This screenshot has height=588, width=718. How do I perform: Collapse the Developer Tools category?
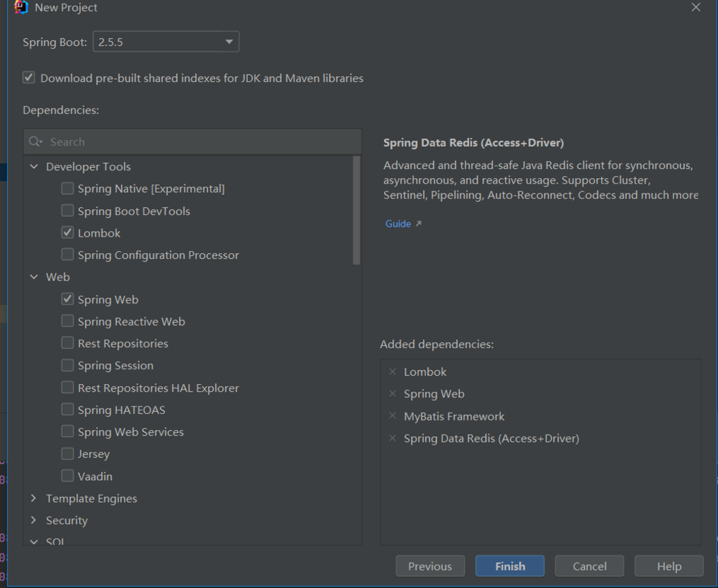34,167
